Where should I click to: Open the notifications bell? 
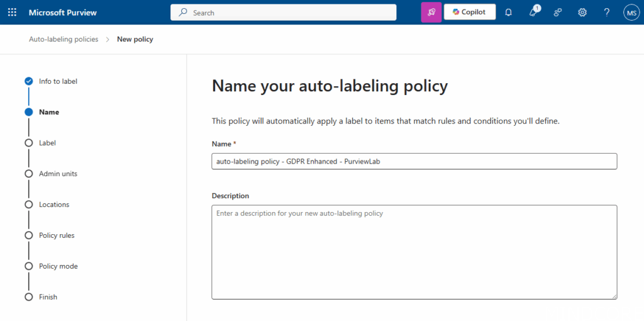click(509, 13)
